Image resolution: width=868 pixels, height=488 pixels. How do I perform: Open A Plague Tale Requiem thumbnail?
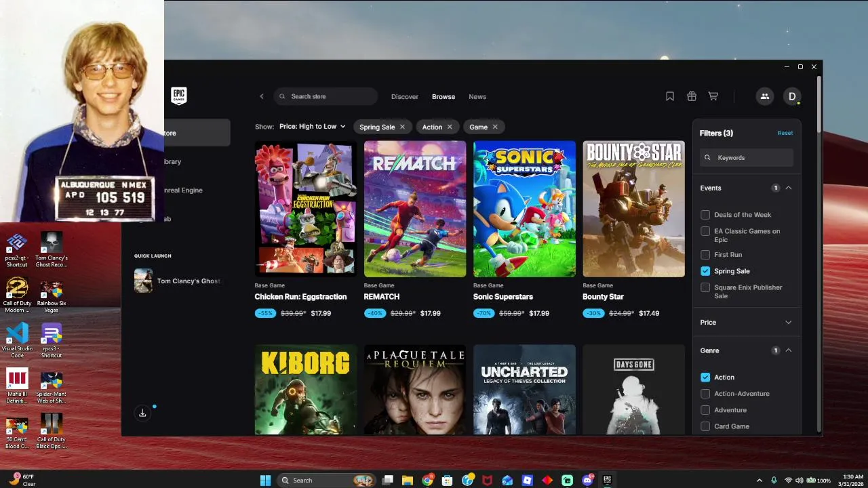pyautogui.click(x=415, y=390)
